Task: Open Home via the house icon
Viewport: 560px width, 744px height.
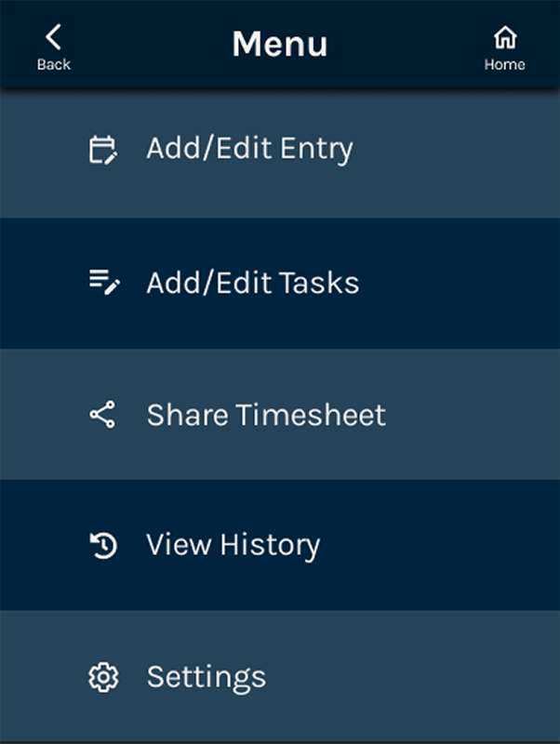Action: click(x=505, y=35)
